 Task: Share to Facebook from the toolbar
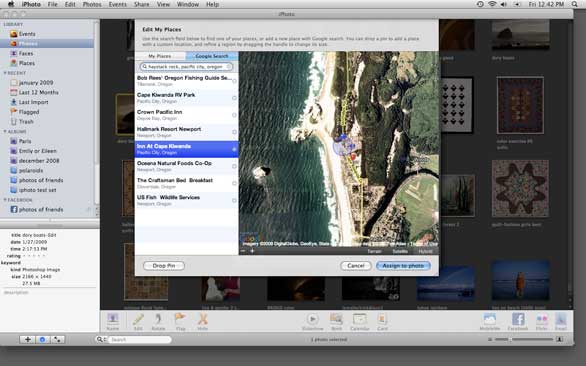click(518, 321)
